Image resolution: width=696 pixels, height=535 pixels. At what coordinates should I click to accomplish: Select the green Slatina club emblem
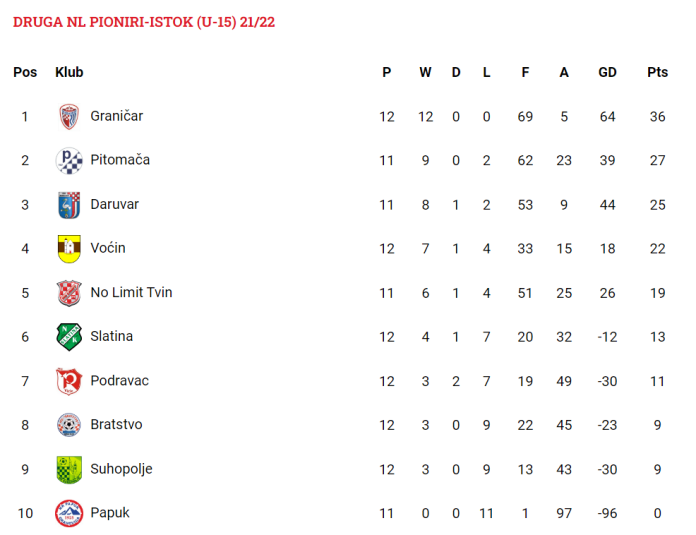pyautogui.click(x=69, y=337)
